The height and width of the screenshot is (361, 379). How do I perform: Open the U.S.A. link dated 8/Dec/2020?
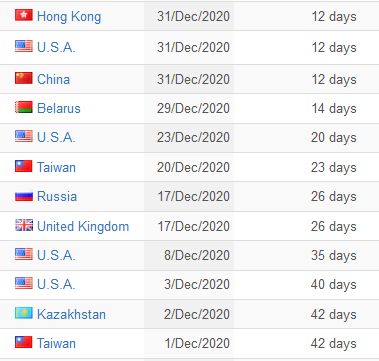(x=56, y=255)
